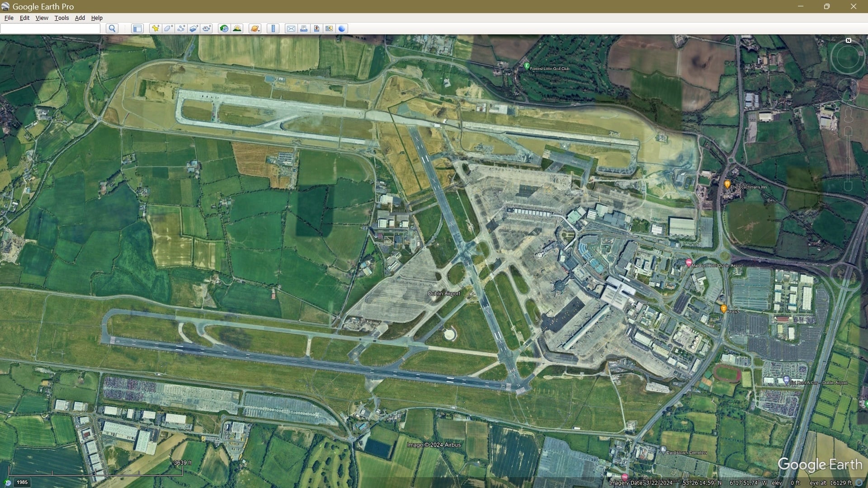Click in the search input field
Image resolution: width=868 pixels, height=488 pixels.
(x=50, y=28)
